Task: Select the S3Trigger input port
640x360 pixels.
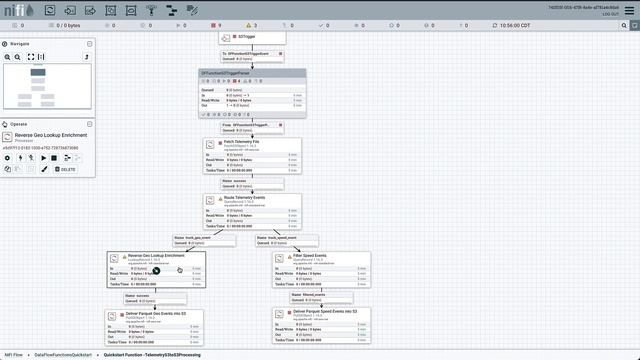Action: (x=252, y=38)
